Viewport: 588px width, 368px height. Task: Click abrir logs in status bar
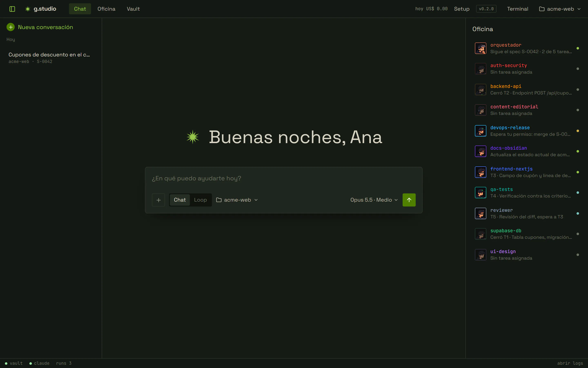click(x=570, y=363)
